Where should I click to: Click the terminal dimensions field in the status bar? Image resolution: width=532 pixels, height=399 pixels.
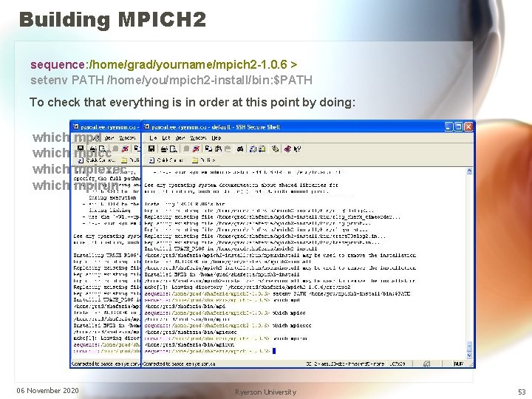coord(398,364)
